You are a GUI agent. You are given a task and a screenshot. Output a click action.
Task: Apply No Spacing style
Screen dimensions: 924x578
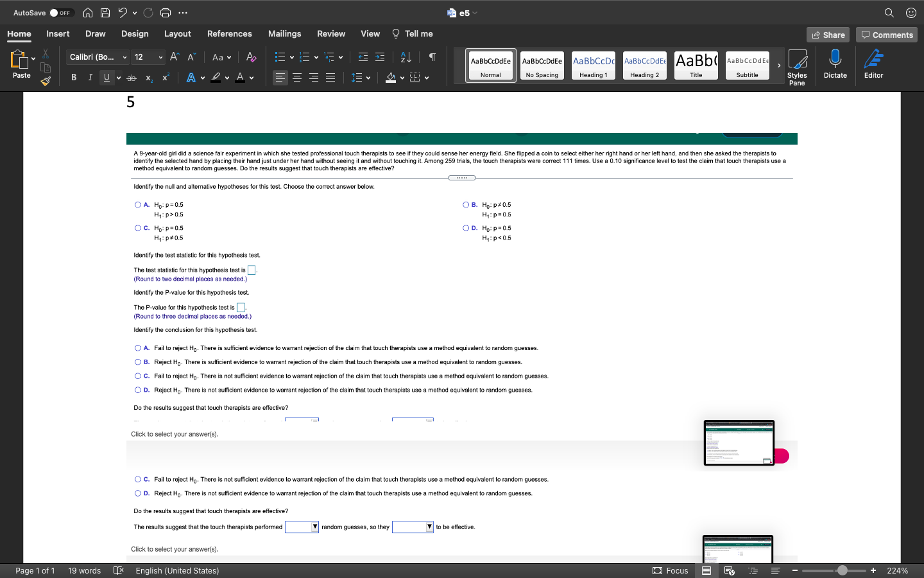point(542,66)
